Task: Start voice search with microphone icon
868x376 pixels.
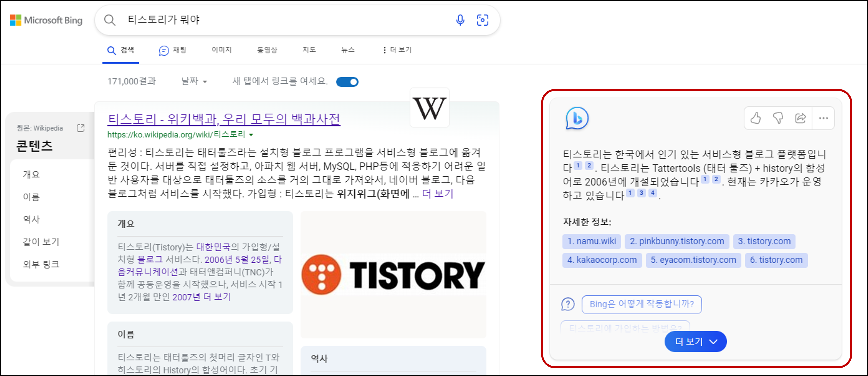Action: tap(460, 20)
